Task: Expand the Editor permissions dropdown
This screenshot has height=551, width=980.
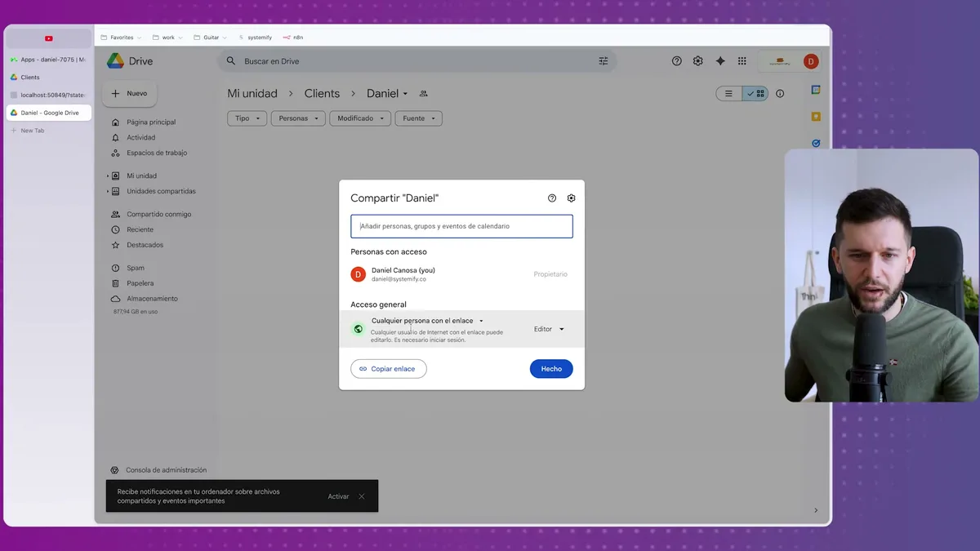Action: click(548, 329)
